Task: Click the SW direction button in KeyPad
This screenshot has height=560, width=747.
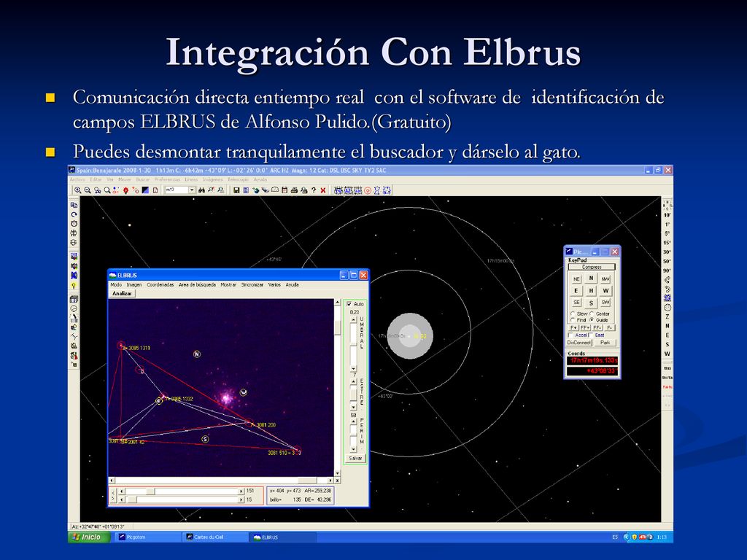Action: click(x=605, y=303)
